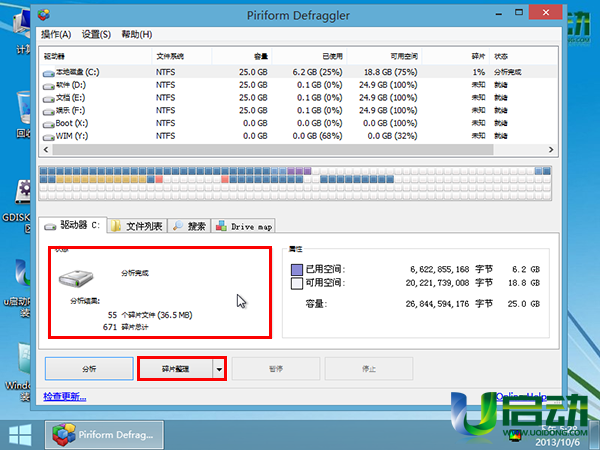The image size is (600, 450).
Task: Sort by the 状态 column header
Action: click(523, 56)
